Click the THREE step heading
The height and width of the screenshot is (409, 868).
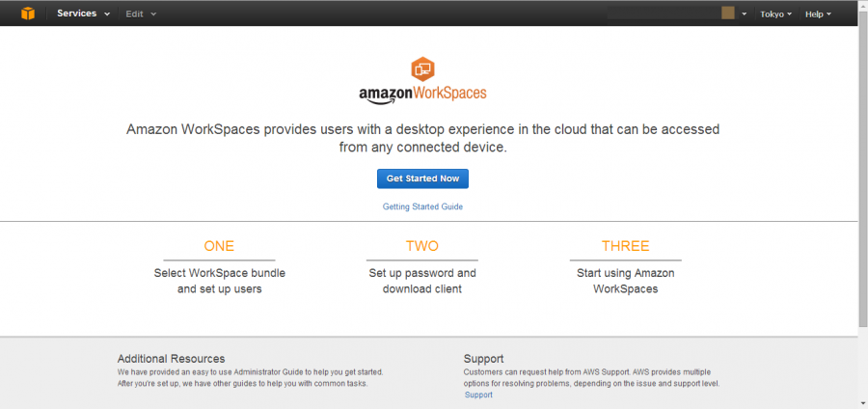[626, 246]
